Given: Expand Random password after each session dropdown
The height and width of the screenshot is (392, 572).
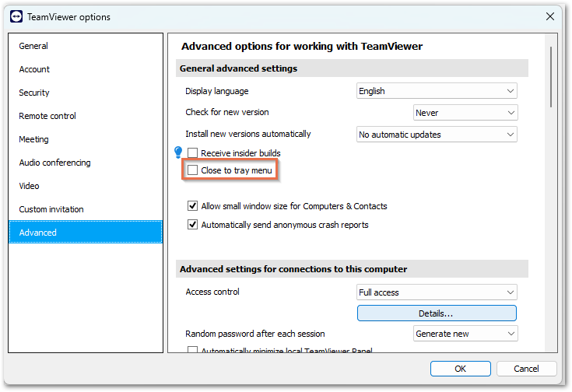Looking at the screenshot, I should pos(465,334).
